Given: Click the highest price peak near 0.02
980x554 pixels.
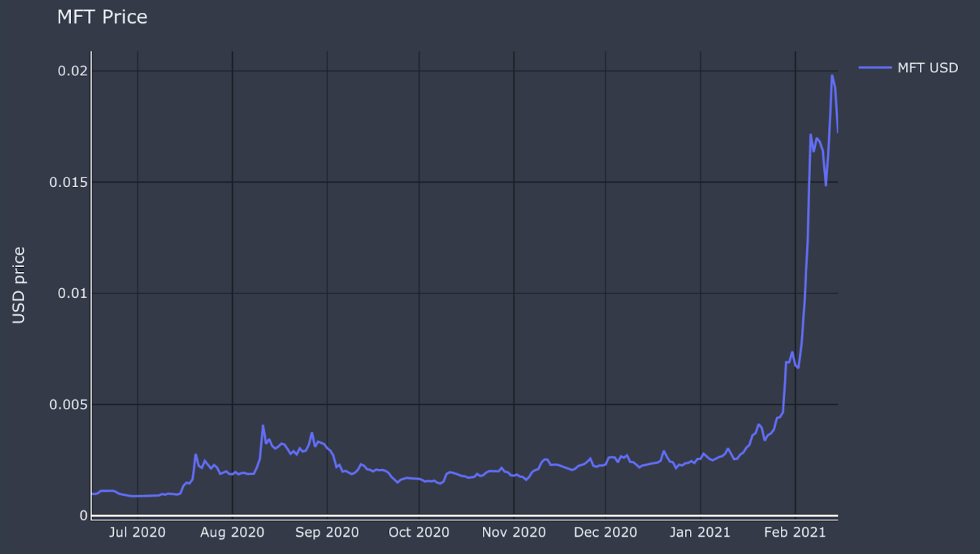Looking at the screenshot, I should [832, 75].
